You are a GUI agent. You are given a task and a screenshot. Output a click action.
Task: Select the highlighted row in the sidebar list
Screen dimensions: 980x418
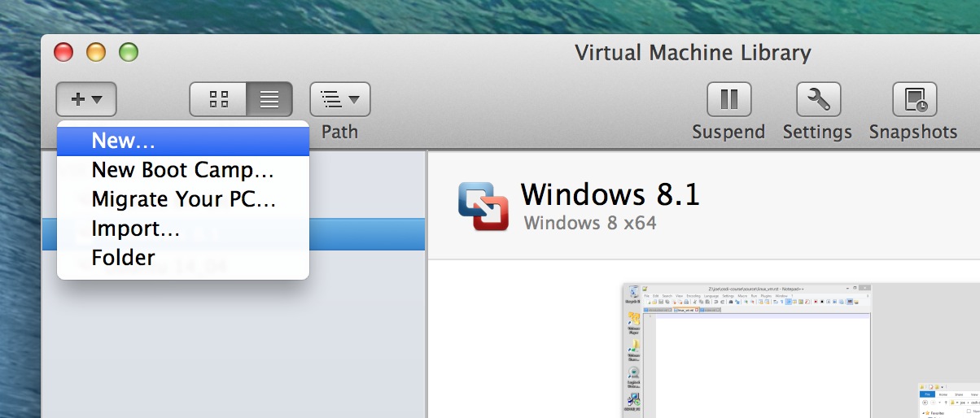point(366,234)
